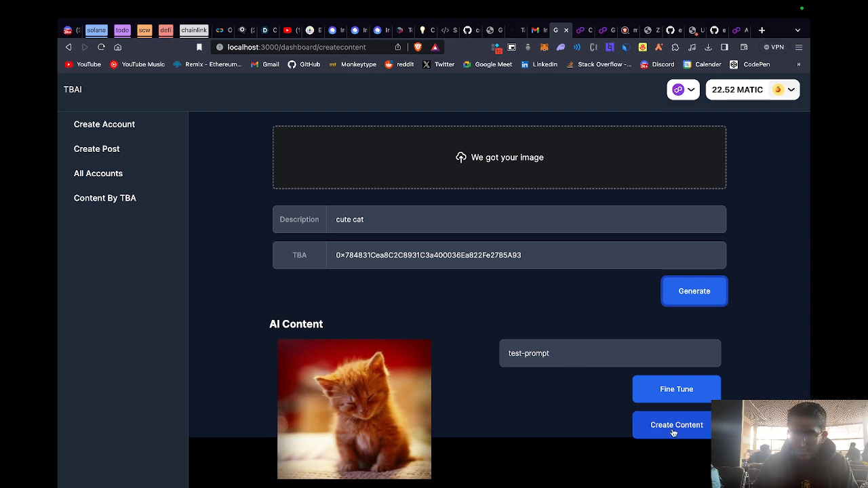Open the CodePen bookmark
The width and height of the screenshot is (868, 488).
[750, 64]
